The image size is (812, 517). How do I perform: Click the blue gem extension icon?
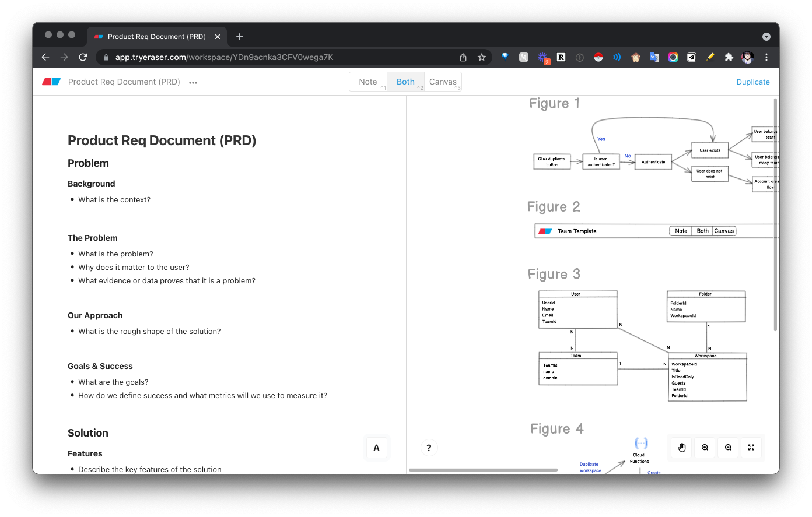point(505,57)
